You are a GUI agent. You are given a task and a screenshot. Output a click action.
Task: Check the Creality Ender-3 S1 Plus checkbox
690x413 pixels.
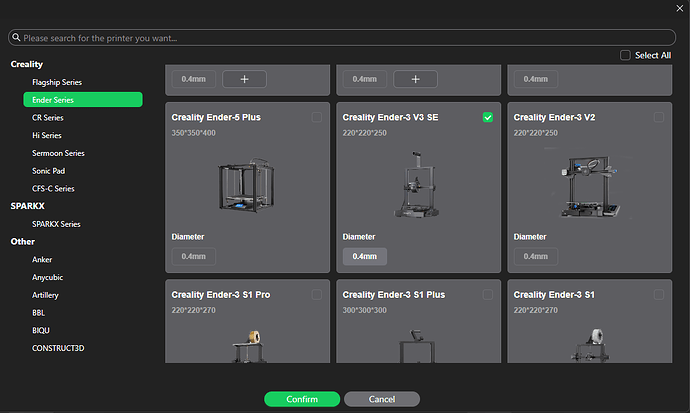coord(488,295)
